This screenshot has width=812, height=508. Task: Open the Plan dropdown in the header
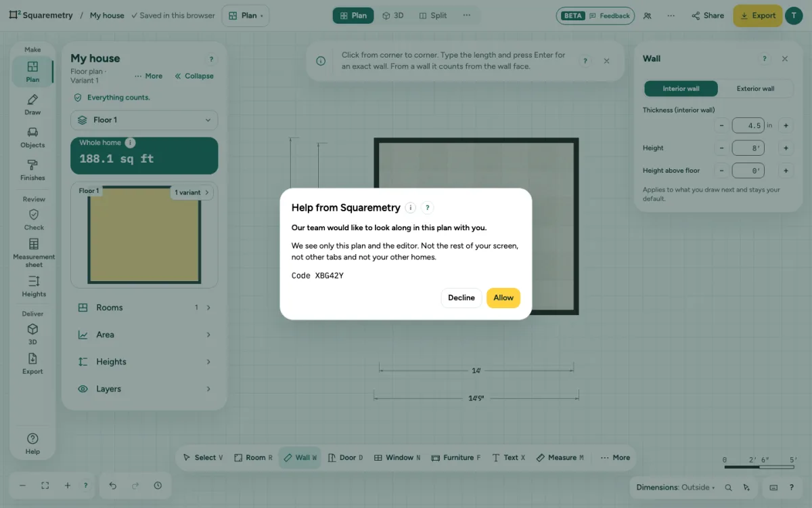(246, 16)
